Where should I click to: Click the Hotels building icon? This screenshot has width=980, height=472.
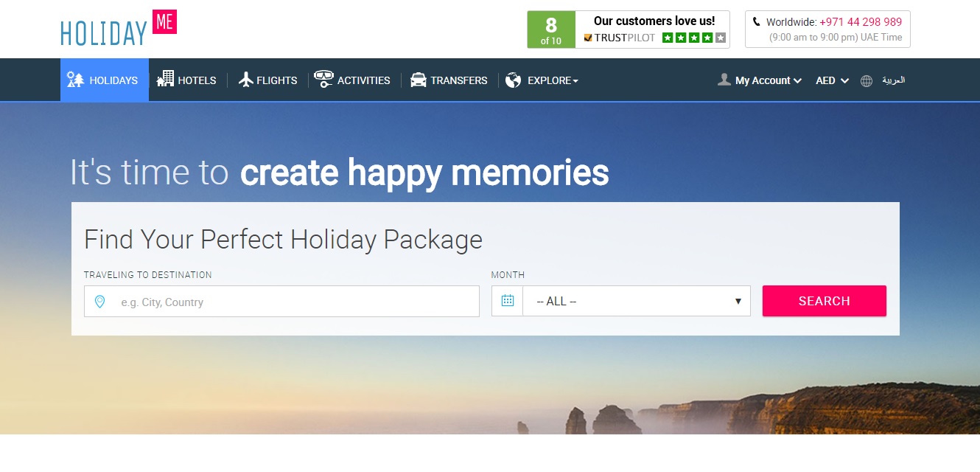(165, 78)
